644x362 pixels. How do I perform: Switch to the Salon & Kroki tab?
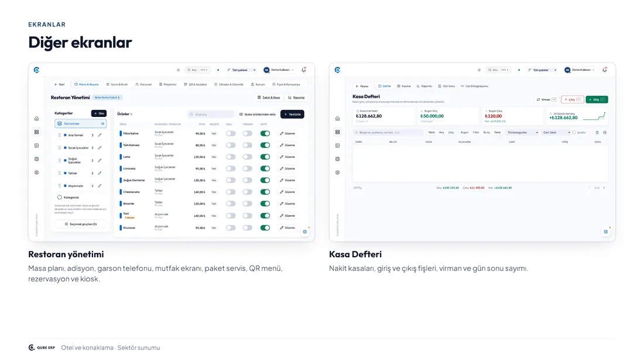click(117, 85)
